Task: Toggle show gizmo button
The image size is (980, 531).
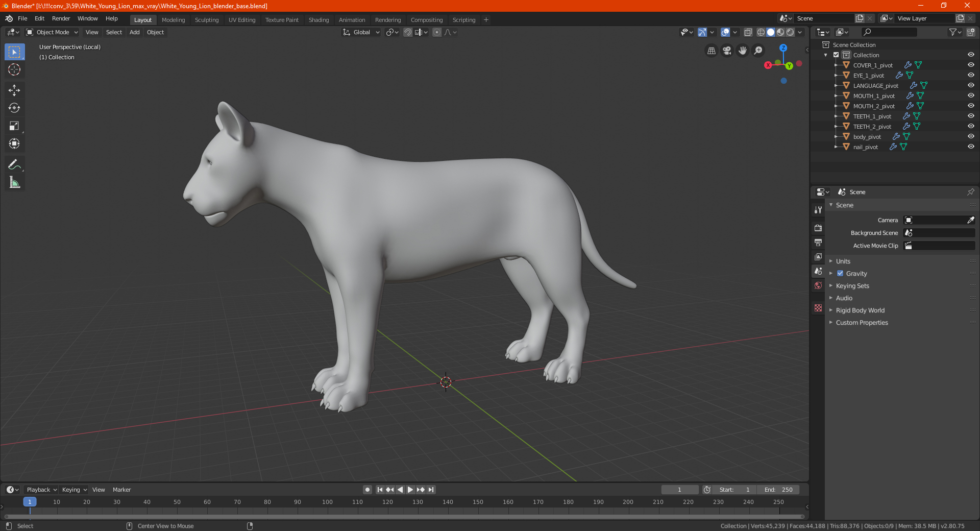Action: pos(702,32)
